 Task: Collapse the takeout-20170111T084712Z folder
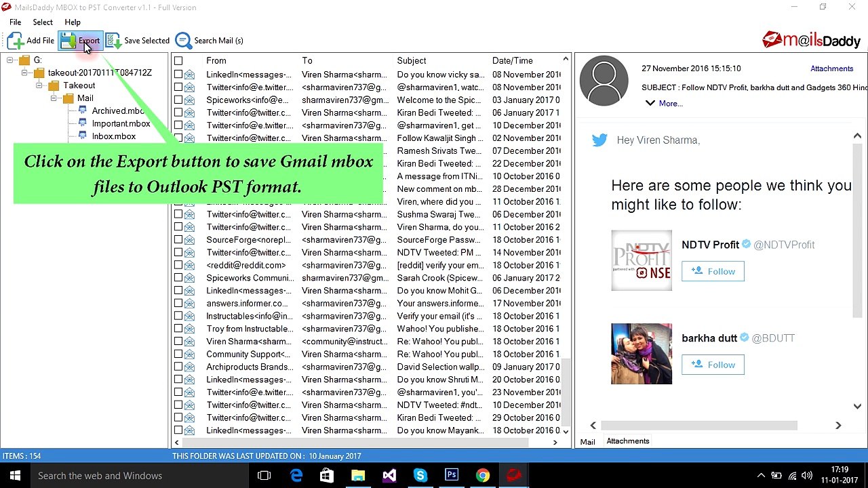[x=24, y=73]
